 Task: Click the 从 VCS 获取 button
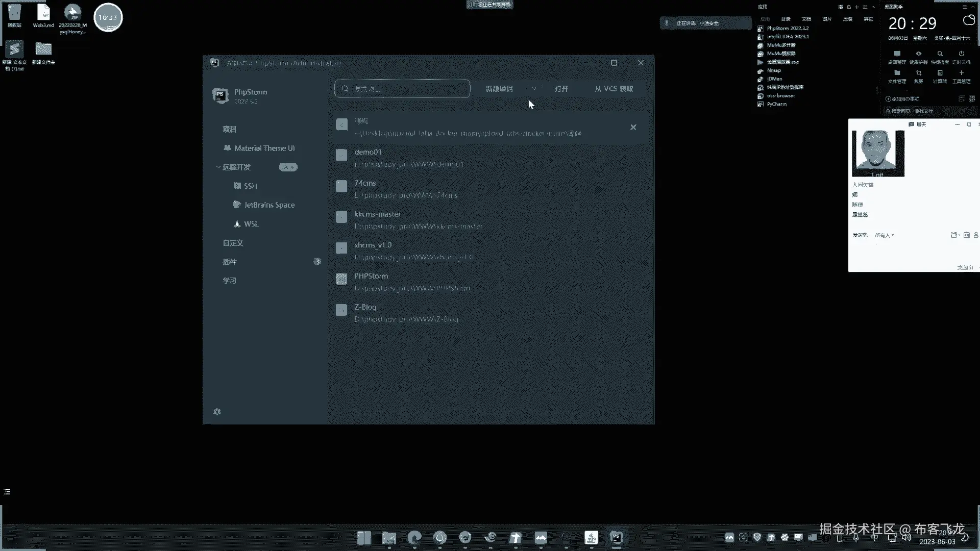pyautogui.click(x=614, y=89)
